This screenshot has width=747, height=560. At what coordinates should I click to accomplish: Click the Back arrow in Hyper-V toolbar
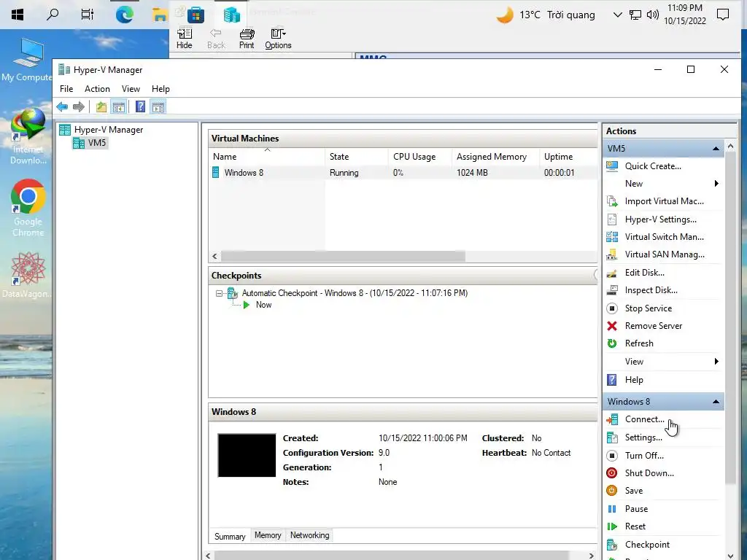62,106
